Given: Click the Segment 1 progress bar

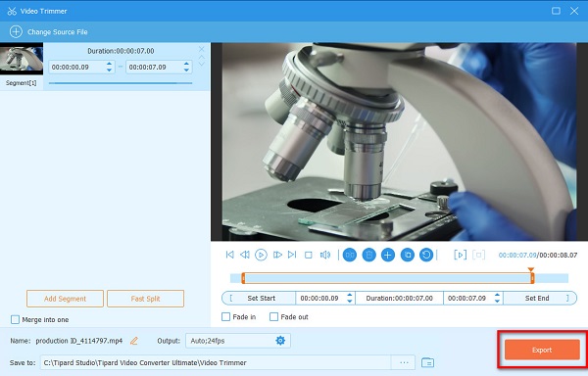Looking at the screenshot, I should (x=121, y=83).
